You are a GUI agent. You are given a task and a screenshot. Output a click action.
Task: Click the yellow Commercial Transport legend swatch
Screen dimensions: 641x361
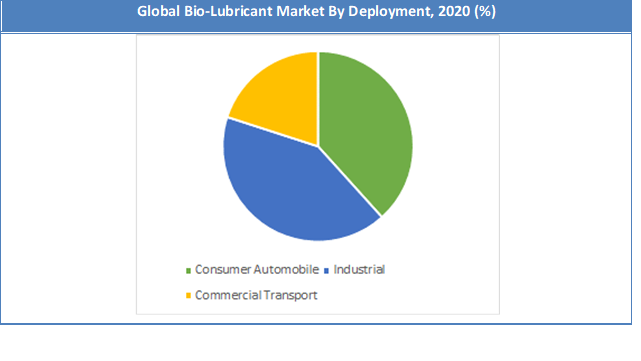[188, 296]
